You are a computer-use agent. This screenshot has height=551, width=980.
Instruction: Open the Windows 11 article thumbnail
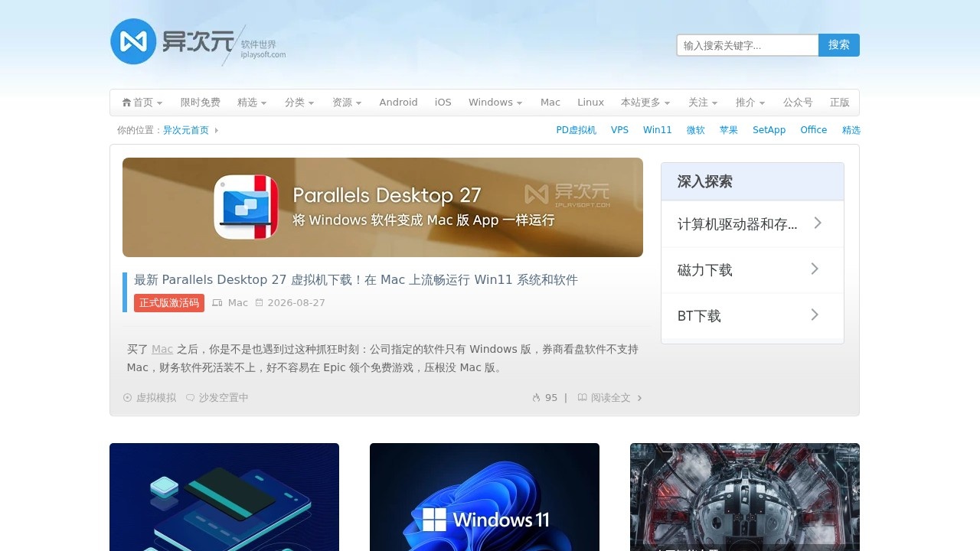485,497
